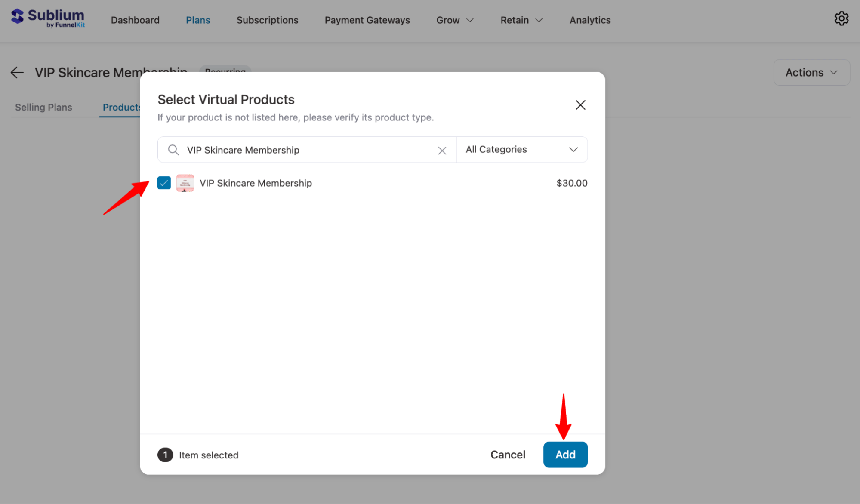Viewport: 860px width, 504px height.
Task: Cancel the product selection
Action: click(508, 455)
